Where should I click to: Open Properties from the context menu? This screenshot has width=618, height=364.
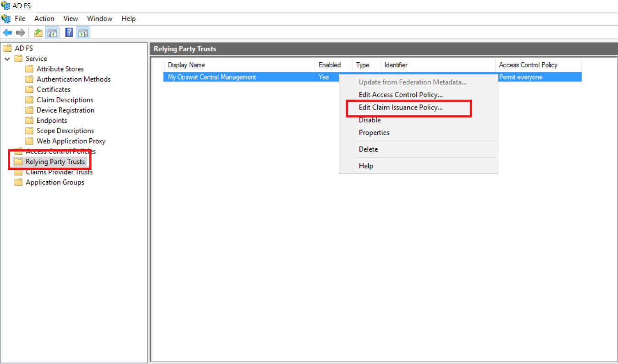pos(374,133)
